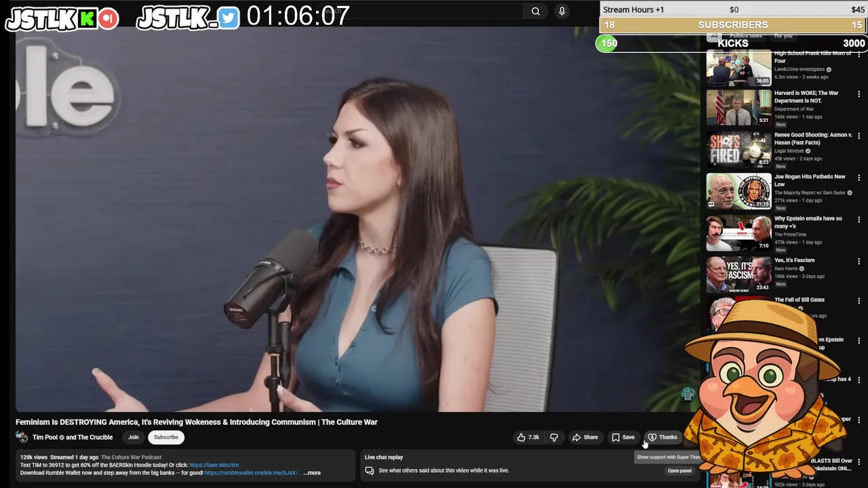
Task: Like the video with 7.3k thumbs up
Action: (x=528, y=437)
